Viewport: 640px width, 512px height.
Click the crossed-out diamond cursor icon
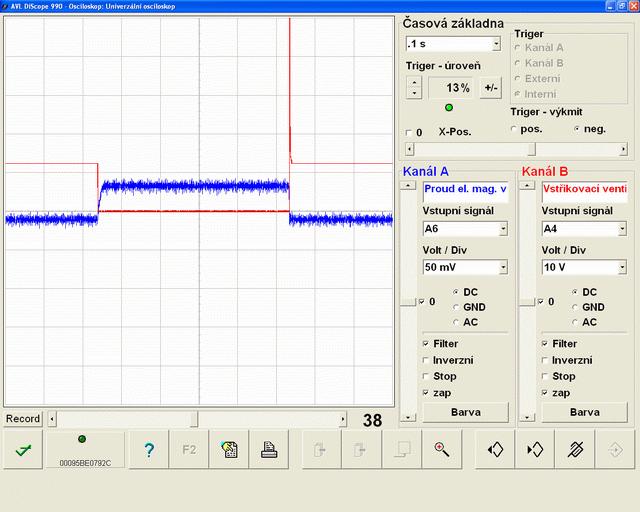575,450
